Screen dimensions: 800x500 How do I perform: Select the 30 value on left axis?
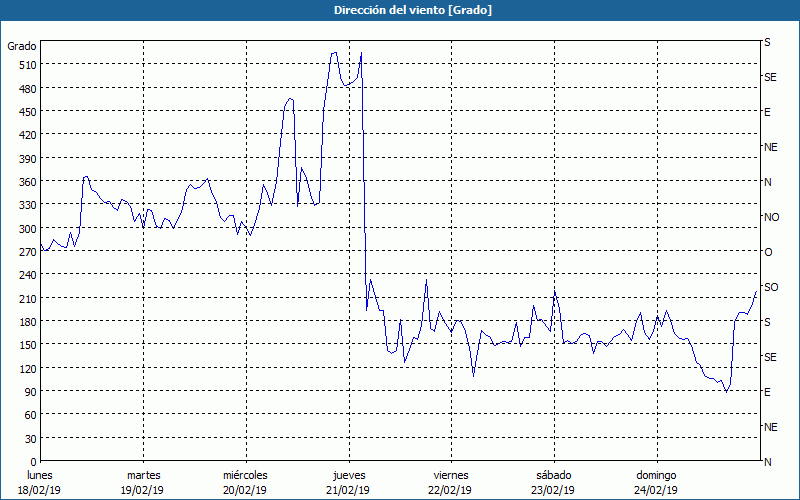click(30, 439)
